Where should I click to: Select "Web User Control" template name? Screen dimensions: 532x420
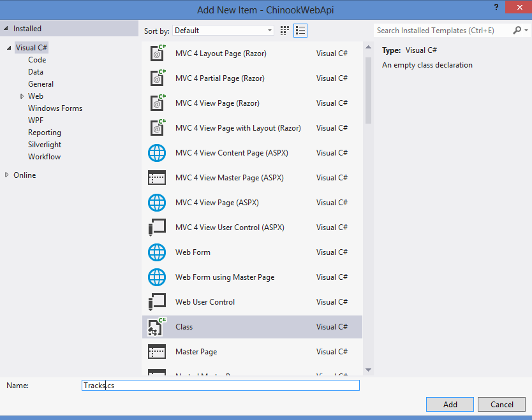point(205,302)
